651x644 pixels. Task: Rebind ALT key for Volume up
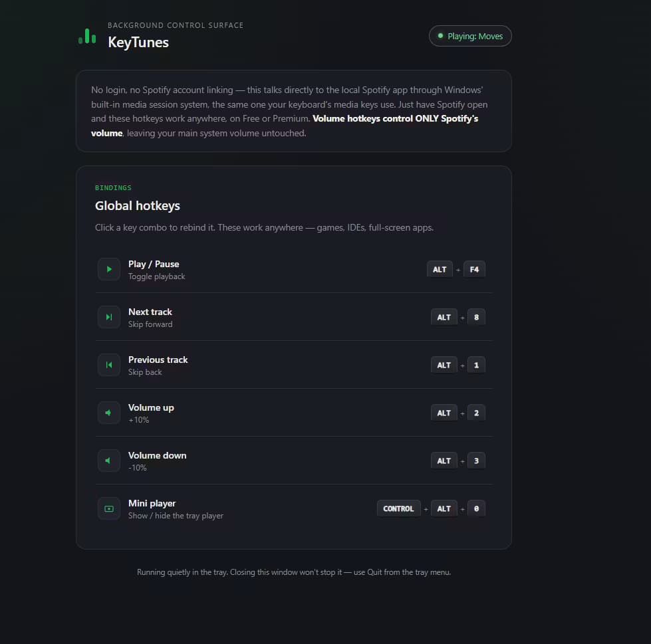point(444,413)
